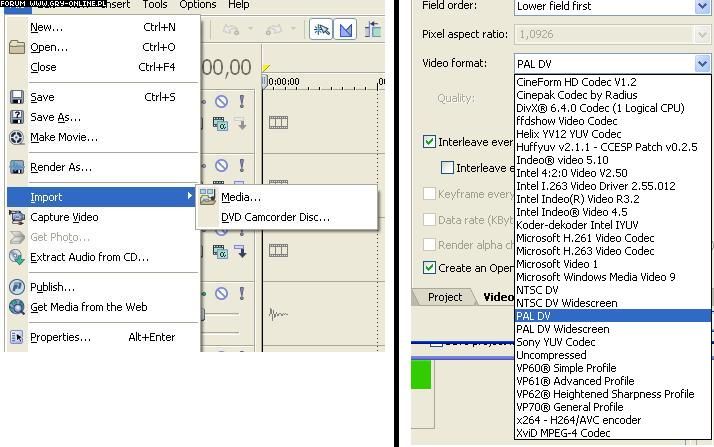
Task: Select Sony YUV Codec option
Action: [x=612, y=342]
